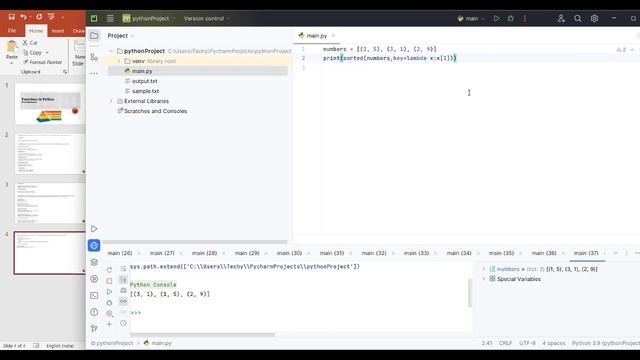Open IDE settings gear in title bar
This screenshot has height=360, width=640.
[594, 18]
